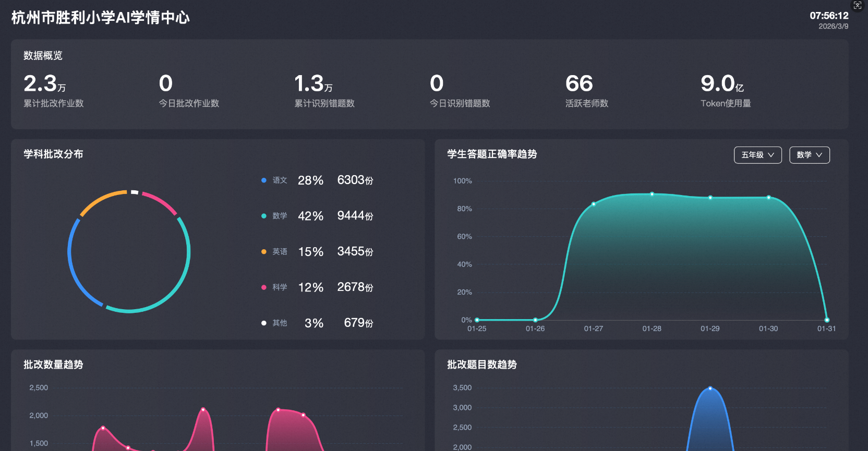Screen dimensions: 868x451
Task: Click the chevron arrow inside 五年级 selector
Action: click(771, 155)
